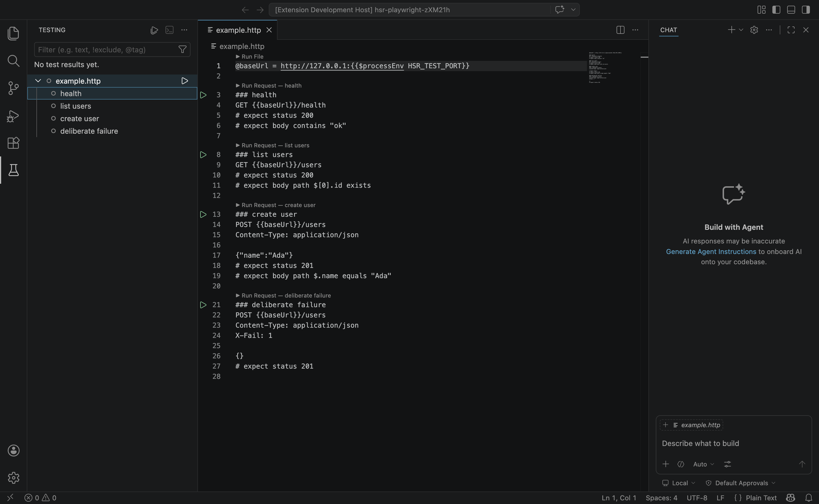Focus the Describe what to build input
Screen dimensions: 819x504
pyautogui.click(x=733, y=443)
